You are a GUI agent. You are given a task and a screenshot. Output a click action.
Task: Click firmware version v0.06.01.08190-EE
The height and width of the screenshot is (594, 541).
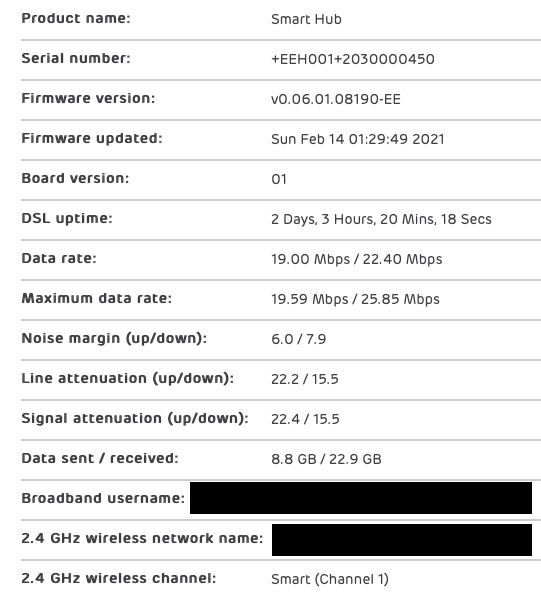[x=336, y=99]
